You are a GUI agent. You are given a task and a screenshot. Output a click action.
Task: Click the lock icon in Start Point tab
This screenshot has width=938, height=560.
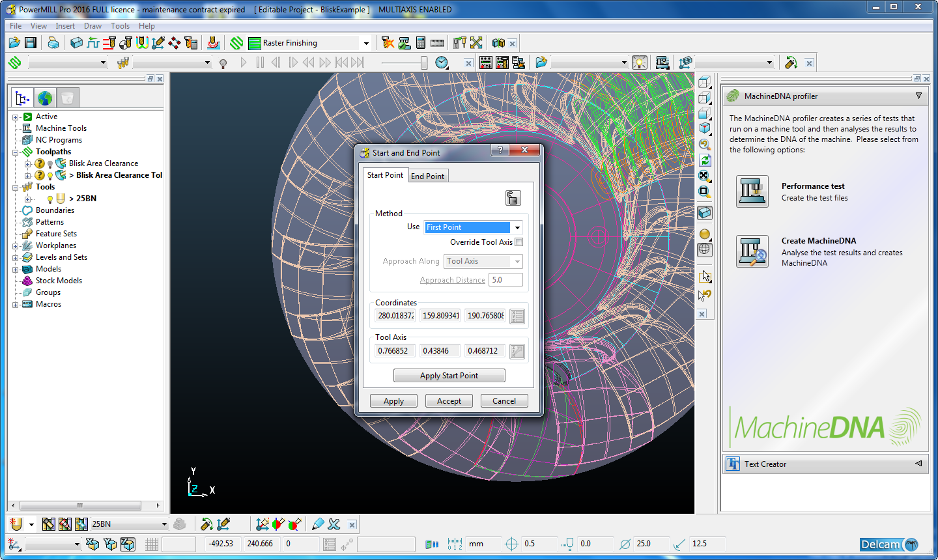pos(513,198)
